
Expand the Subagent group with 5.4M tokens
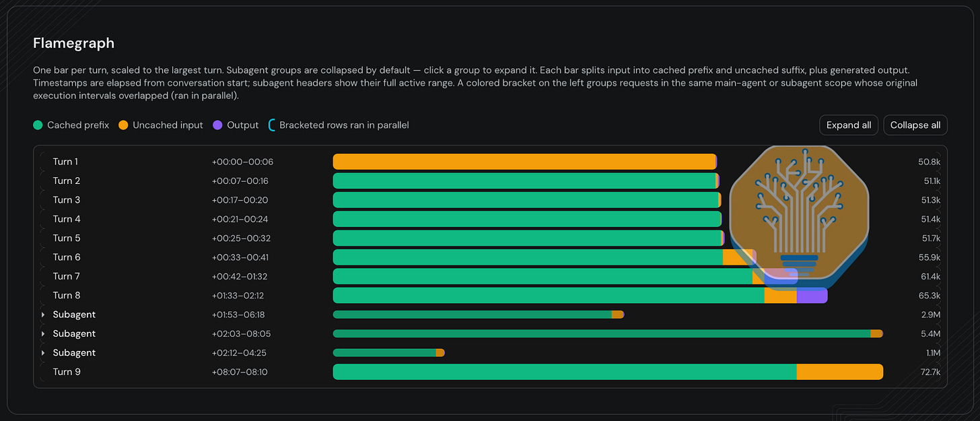(43, 333)
